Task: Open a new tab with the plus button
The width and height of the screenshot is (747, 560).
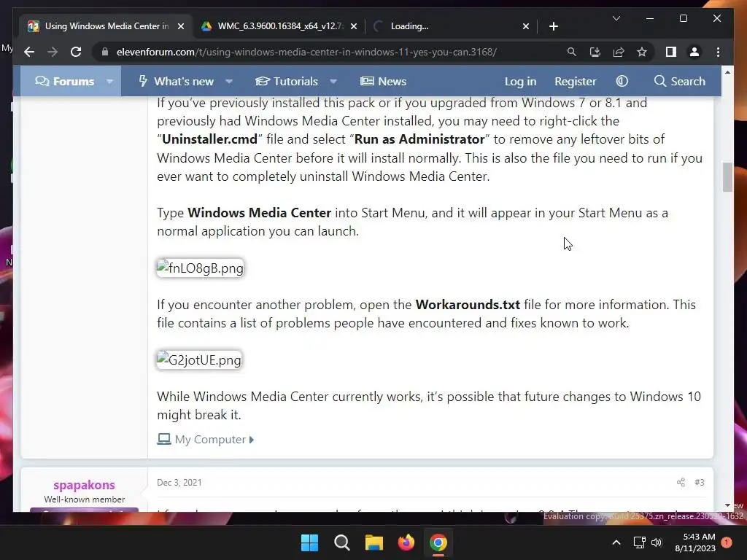Action: pos(554,26)
